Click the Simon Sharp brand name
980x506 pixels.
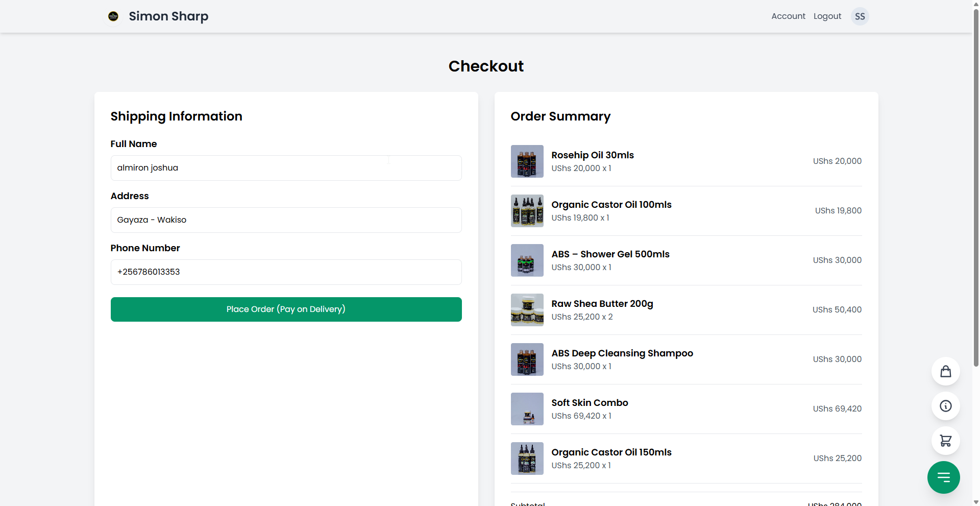coord(168,16)
